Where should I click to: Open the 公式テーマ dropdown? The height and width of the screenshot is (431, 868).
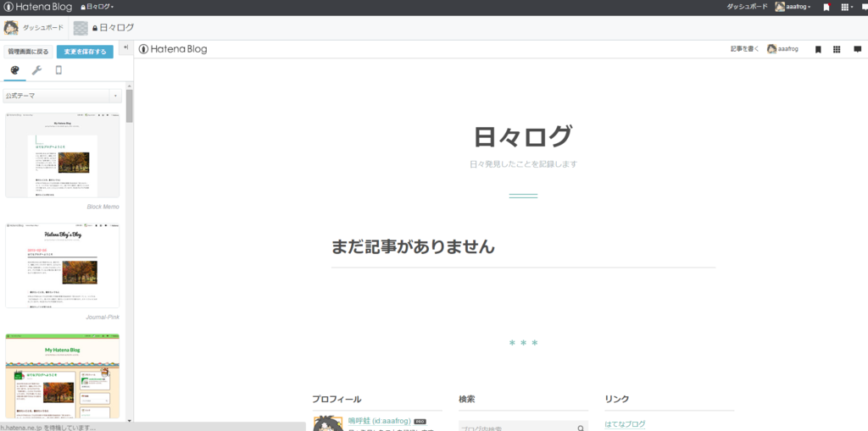(63, 96)
